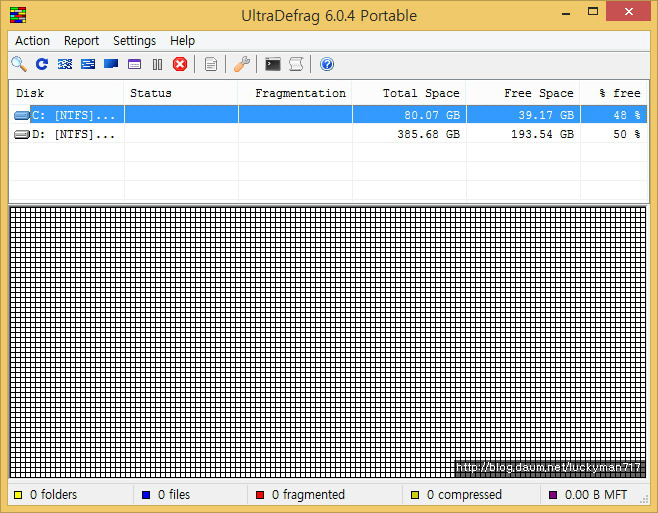The image size is (658, 513).
Task: Click the Fragmentation column header
Action: tap(295, 93)
